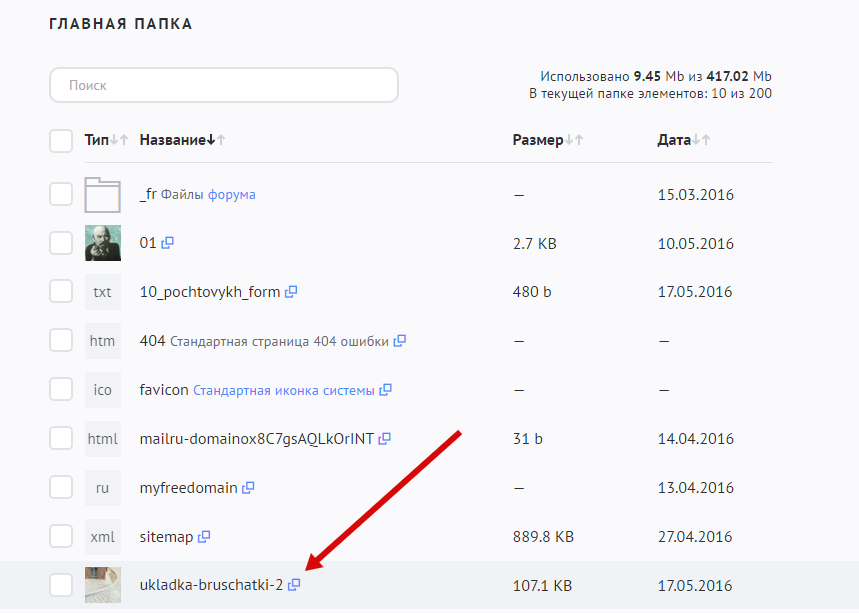Open external link icon beside favicon row
The width and height of the screenshot is (859, 613).
click(x=385, y=390)
